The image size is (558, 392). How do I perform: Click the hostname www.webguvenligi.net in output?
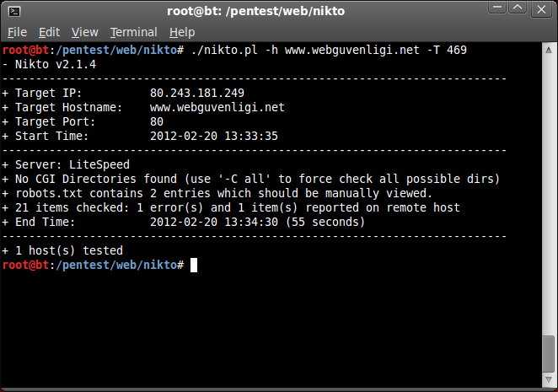tap(217, 107)
